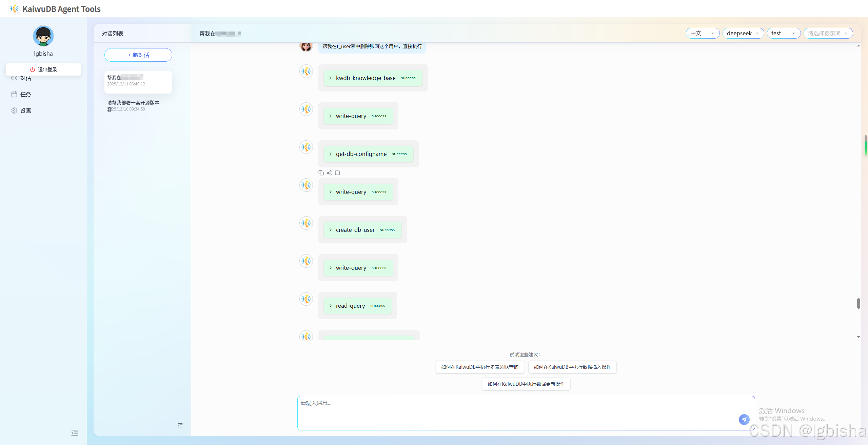
Task: Click the share message icon
Action: pos(329,173)
